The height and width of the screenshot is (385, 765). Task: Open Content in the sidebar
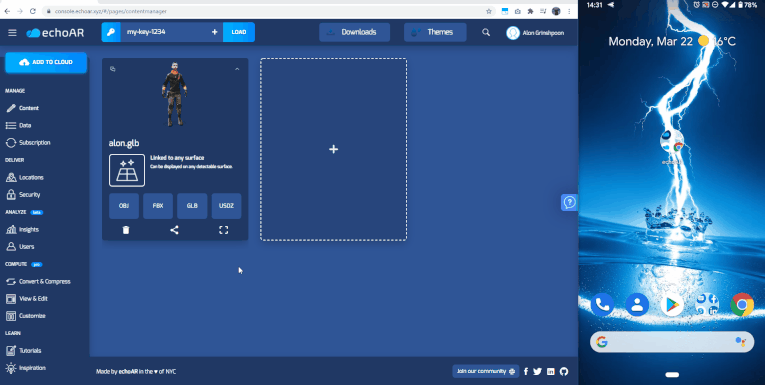click(x=22, y=108)
